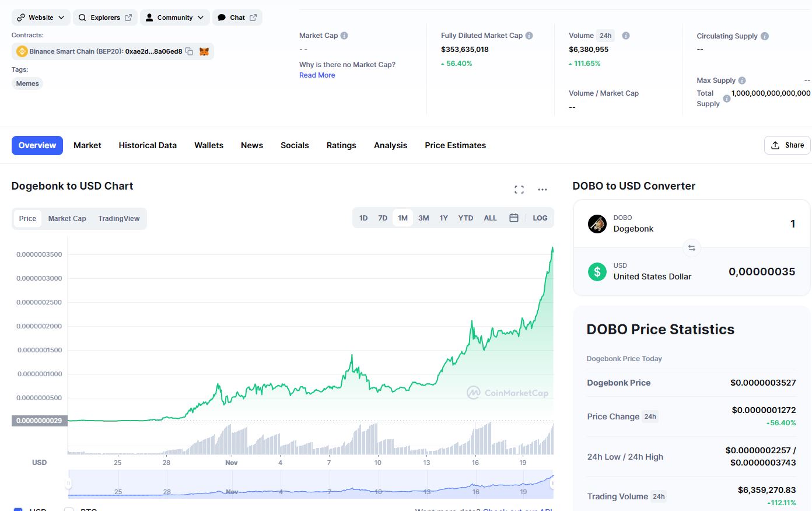The height and width of the screenshot is (511, 812).
Task: View the Analysis tab
Action: [x=391, y=145]
